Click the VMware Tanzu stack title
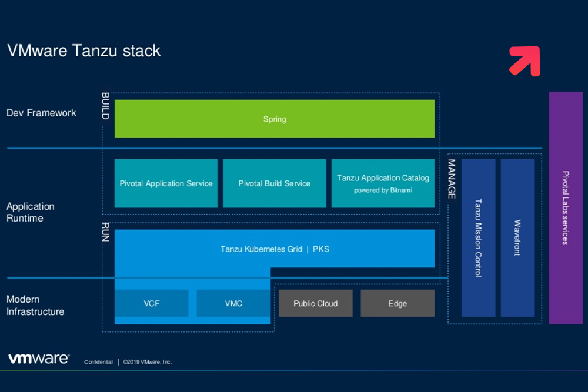This screenshot has width=588, height=392. click(83, 51)
